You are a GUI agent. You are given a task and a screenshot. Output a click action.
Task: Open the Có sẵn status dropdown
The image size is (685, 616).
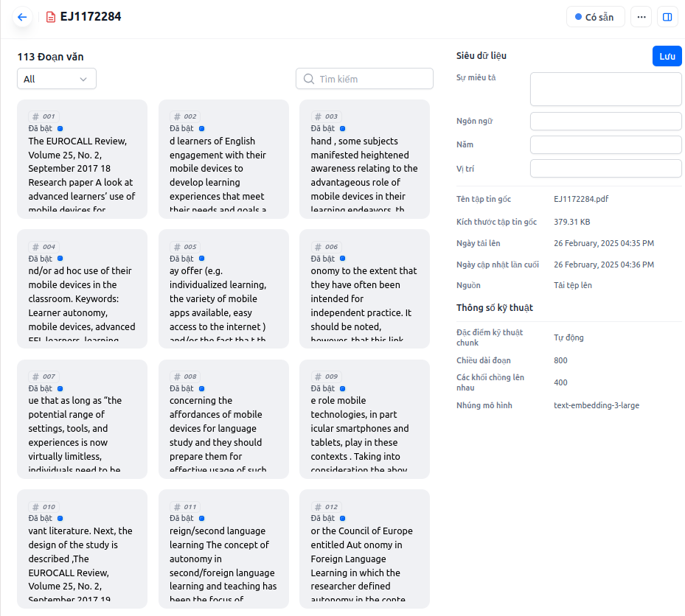point(595,17)
